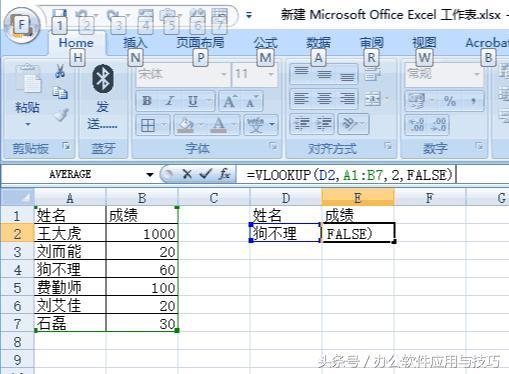509x374 pixels.
Task: Click the Select All corner of the grid
Action: point(17,197)
